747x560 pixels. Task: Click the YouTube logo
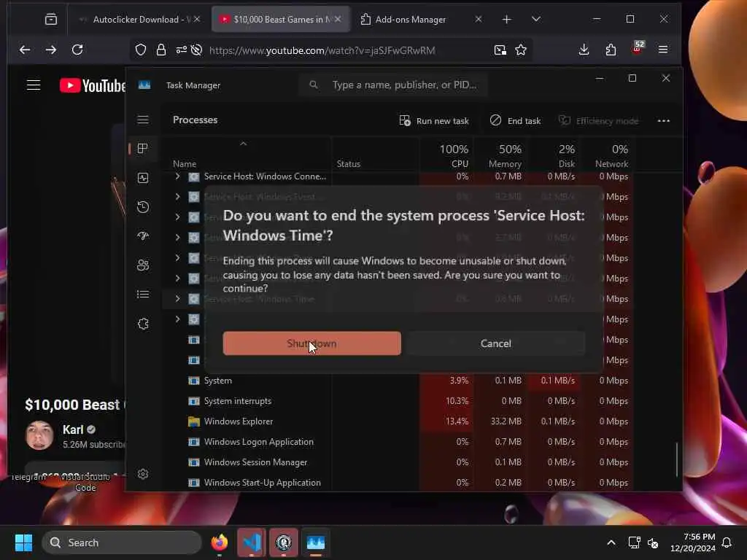coord(93,86)
